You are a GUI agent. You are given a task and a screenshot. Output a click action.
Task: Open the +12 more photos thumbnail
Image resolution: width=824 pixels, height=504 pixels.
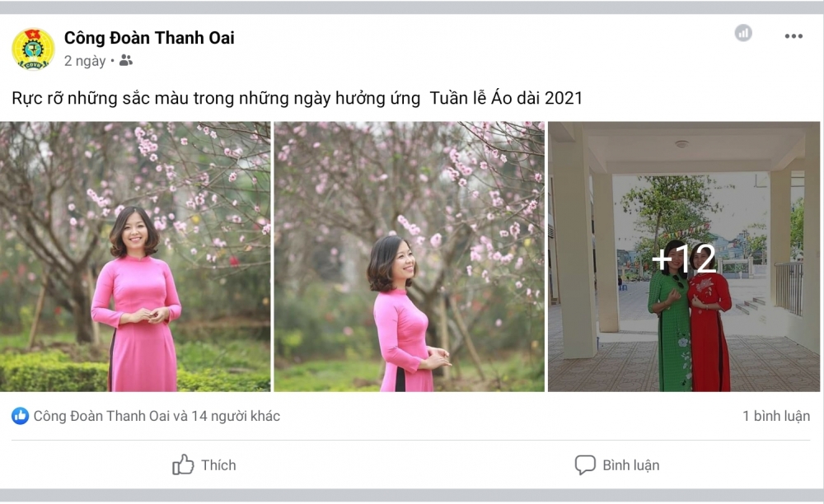pos(684,257)
